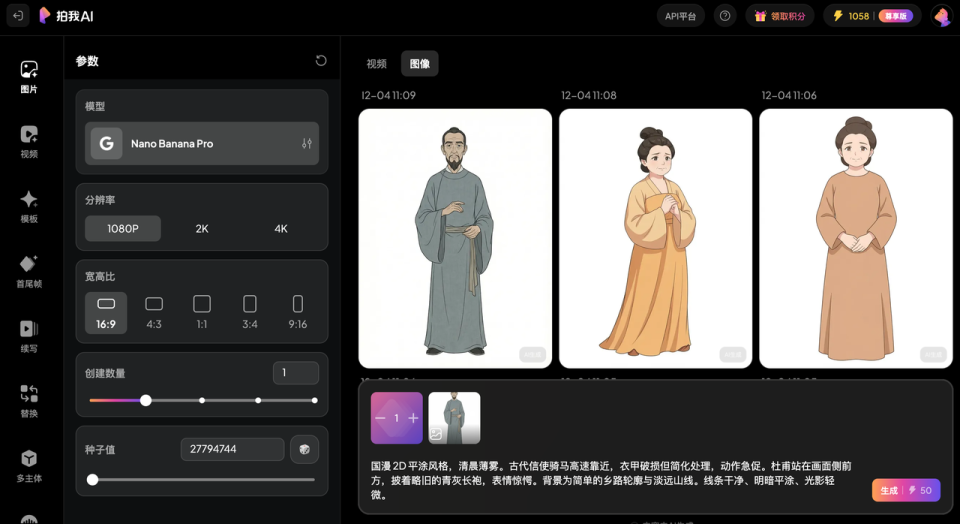Select the 4K resolution option
This screenshot has height=524, width=960.
pyautogui.click(x=281, y=228)
